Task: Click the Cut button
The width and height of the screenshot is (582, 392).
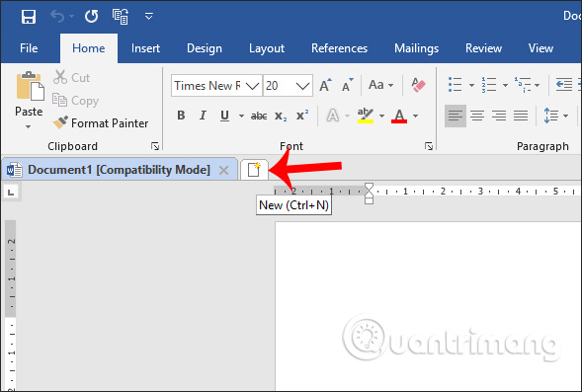Action: pyautogui.click(x=71, y=77)
